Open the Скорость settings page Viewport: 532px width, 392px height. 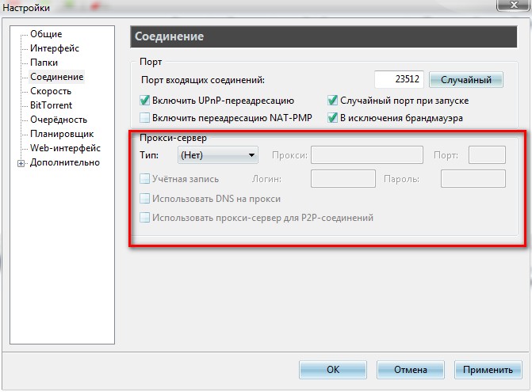coord(51,91)
